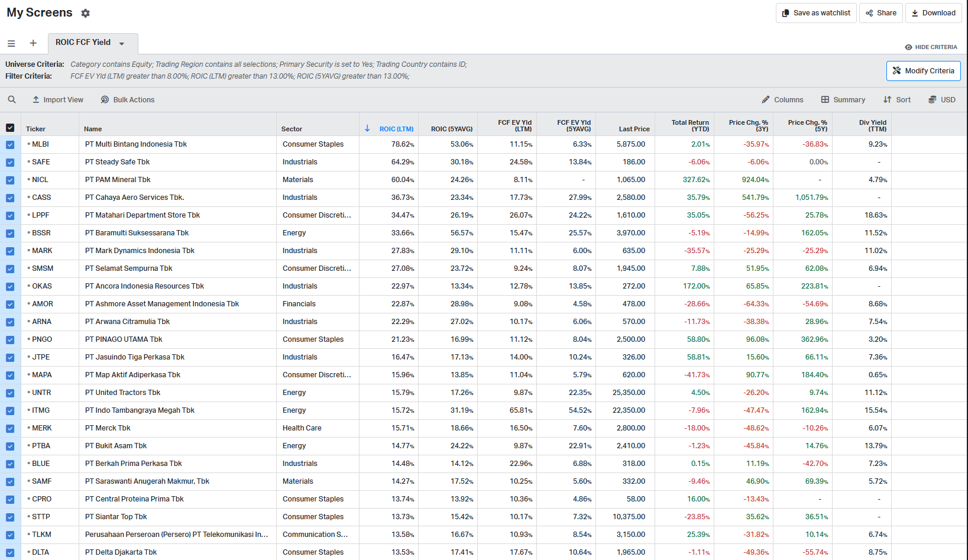Image resolution: width=968 pixels, height=560 pixels.
Task: Open the MLBI ticker link
Action: point(40,144)
